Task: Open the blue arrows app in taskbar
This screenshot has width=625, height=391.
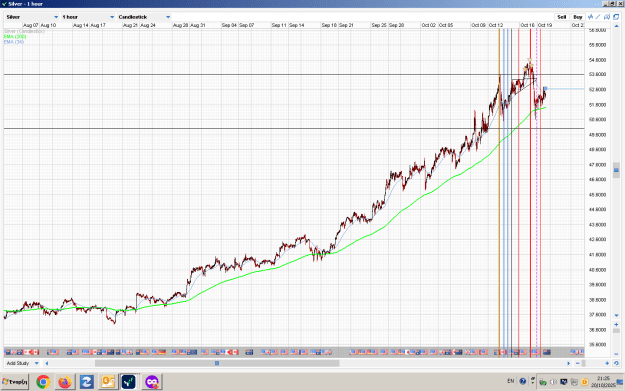Action: pos(86,382)
